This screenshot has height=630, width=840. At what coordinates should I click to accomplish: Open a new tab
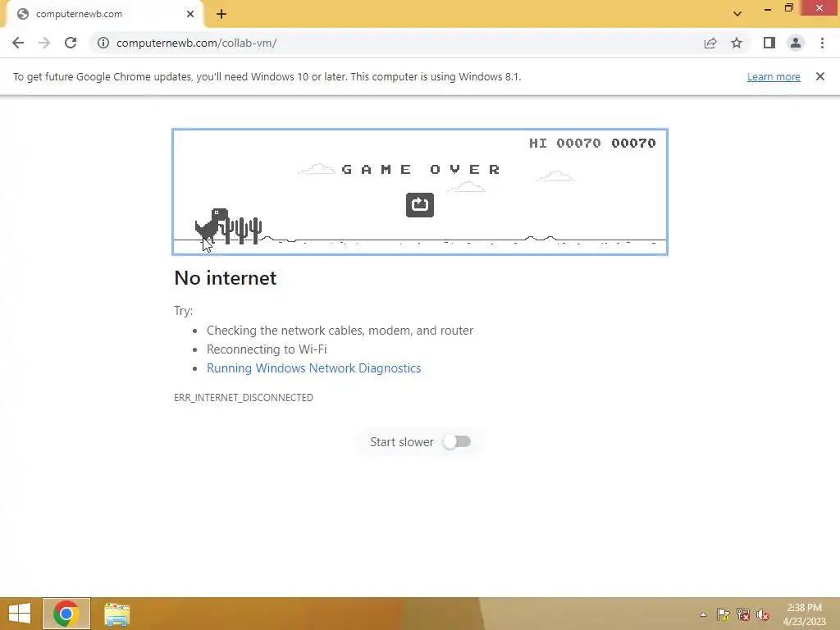point(221,14)
